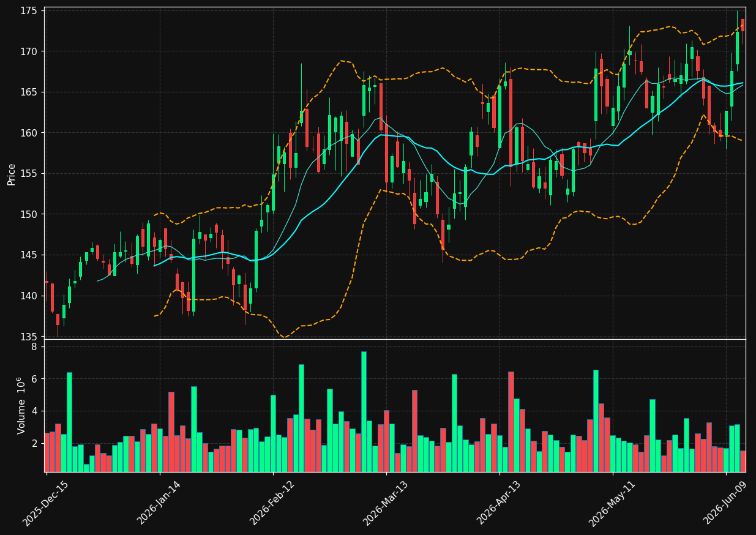The width and height of the screenshot is (756, 535).
Task: Click the 150 price axis tick label
Action: pyautogui.click(x=29, y=214)
